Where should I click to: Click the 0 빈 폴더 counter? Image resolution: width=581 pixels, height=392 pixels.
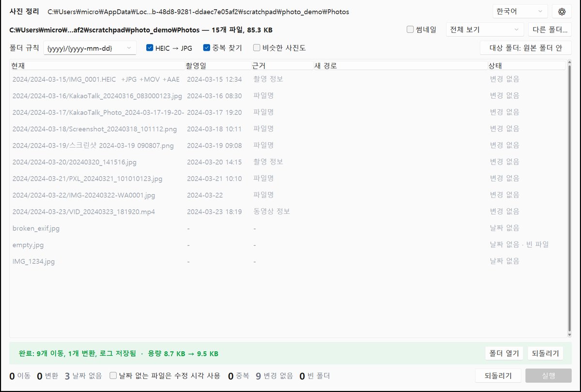[315, 376]
